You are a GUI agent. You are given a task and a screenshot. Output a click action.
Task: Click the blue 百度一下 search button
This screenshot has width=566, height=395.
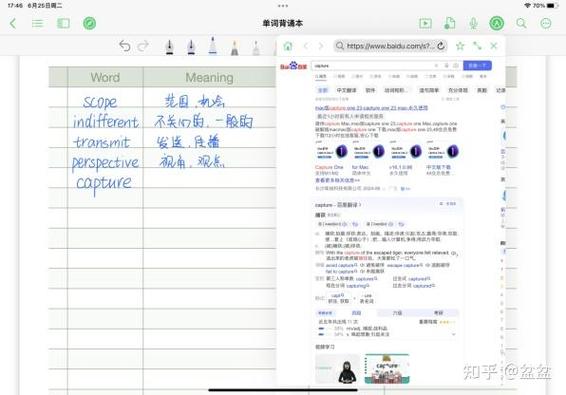click(x=477, y=66)
